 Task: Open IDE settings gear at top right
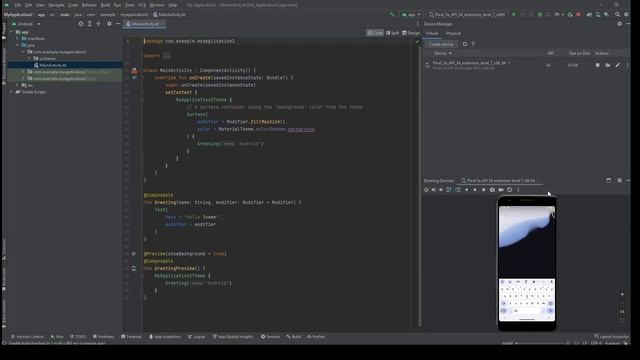coord(627,14)
